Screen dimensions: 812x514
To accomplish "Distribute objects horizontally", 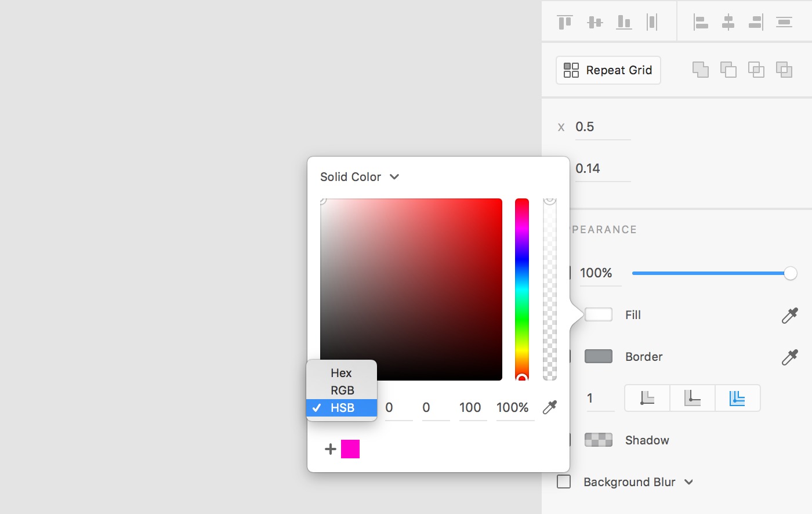I will pos(652,22).
